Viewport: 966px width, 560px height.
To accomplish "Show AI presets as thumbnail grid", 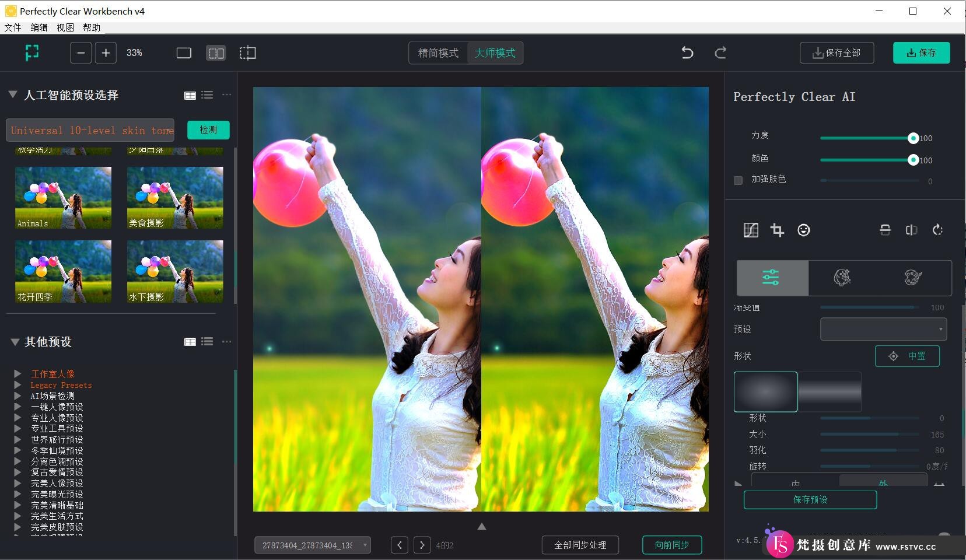I will point(190,95).
